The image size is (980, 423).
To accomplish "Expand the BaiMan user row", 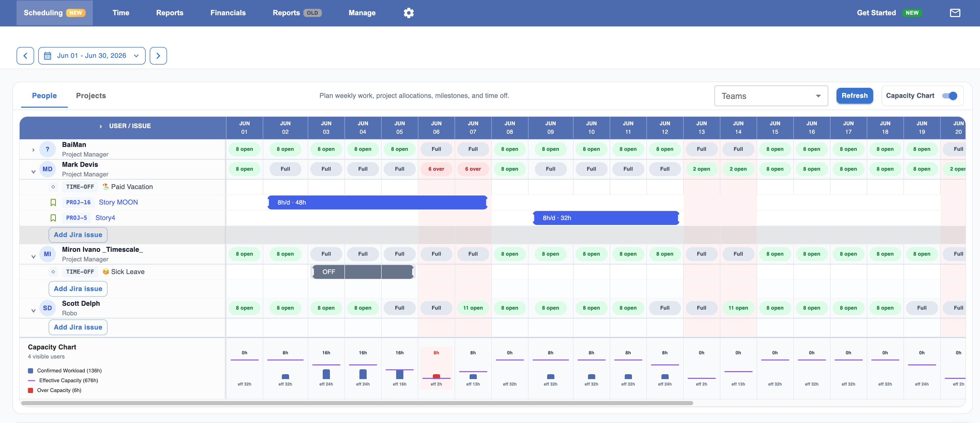I will [33, 150].
